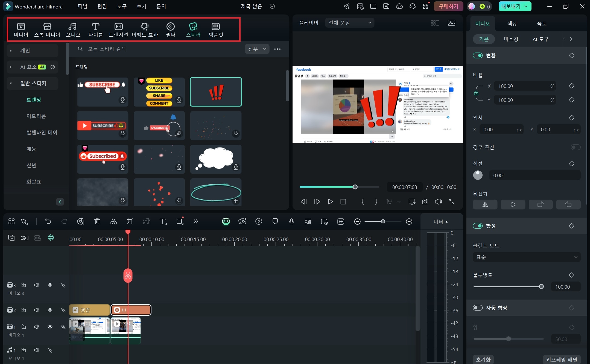
Task: Toggle the 변환 transform switch
Action: coord(478,55)
